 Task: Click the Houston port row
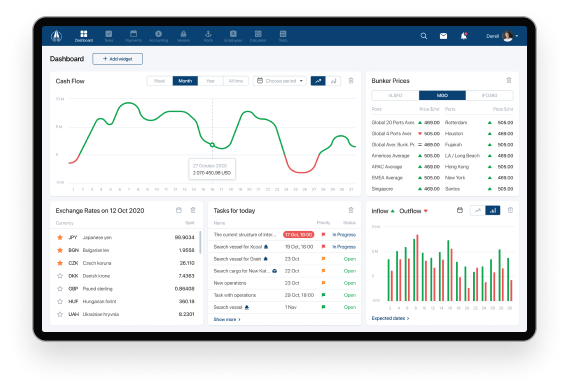point(479,134)
